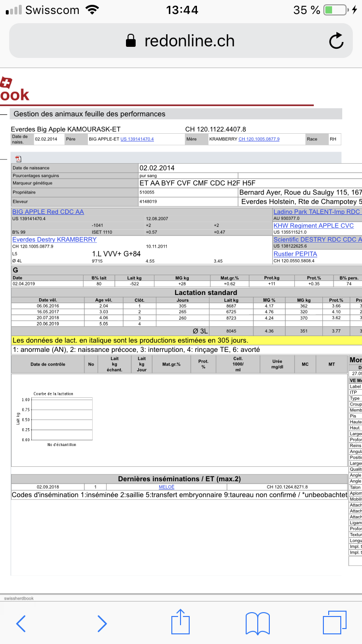Tap the Lactation standard table header

tap(206, 293)
